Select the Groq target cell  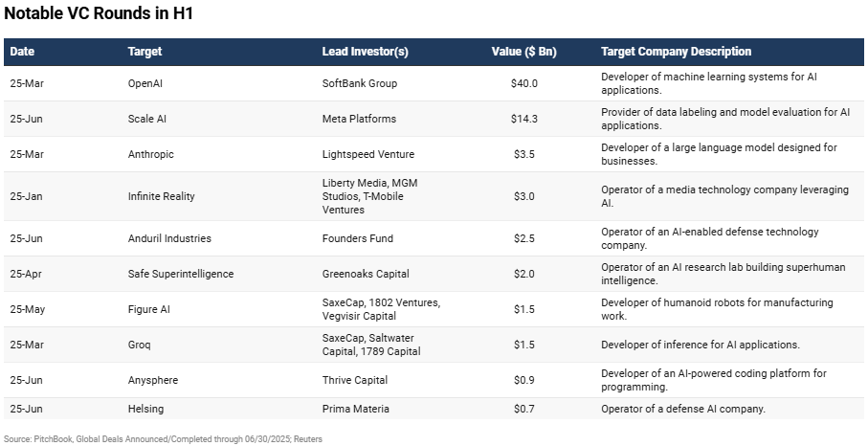[140, 345]
